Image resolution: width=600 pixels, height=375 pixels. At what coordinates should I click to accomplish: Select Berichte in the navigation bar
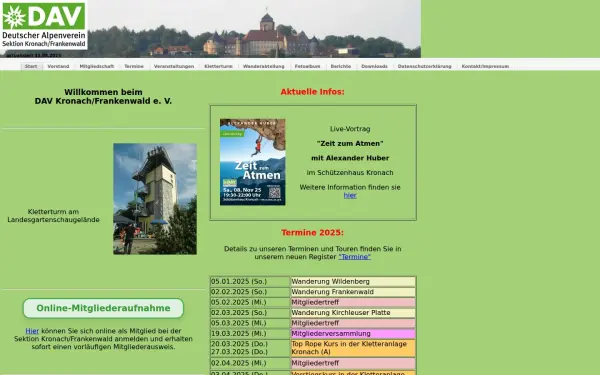pos(341,66)
